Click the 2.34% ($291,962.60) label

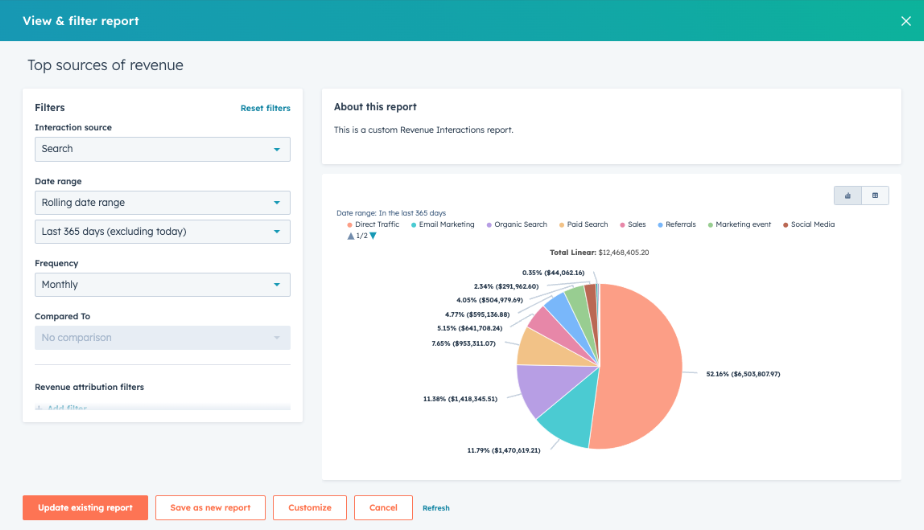click(x=506, y=287)
